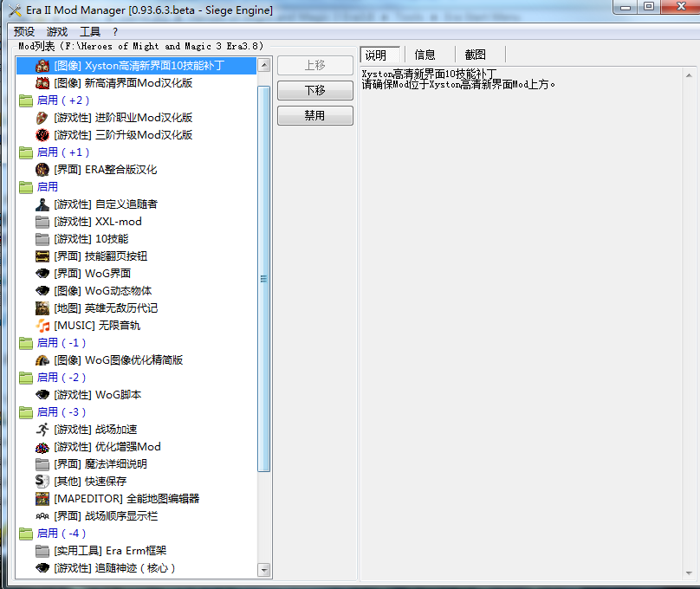This screenshot has width=700, height=589.
Task: Select [界面] ERA整合版汉化 text
Action: [106, 170]
